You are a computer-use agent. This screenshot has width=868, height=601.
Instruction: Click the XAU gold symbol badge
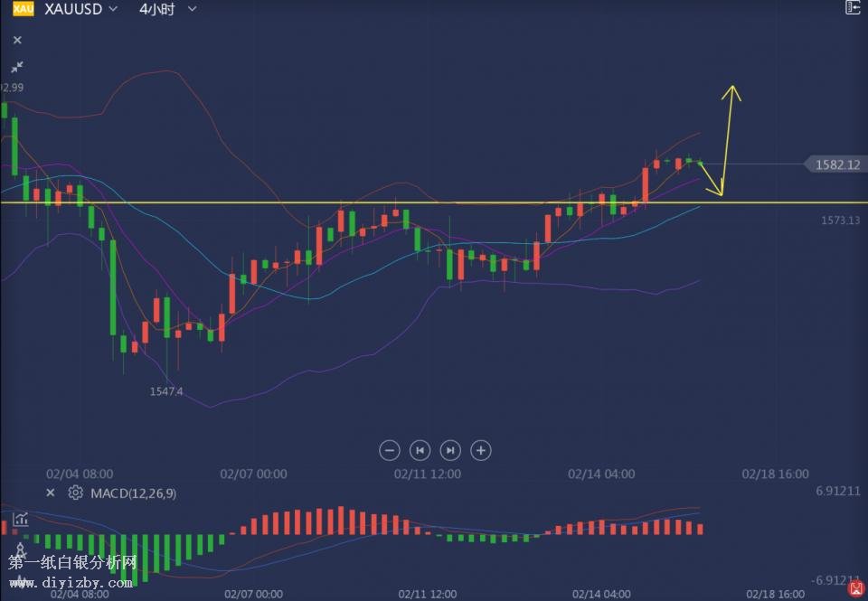23,9
